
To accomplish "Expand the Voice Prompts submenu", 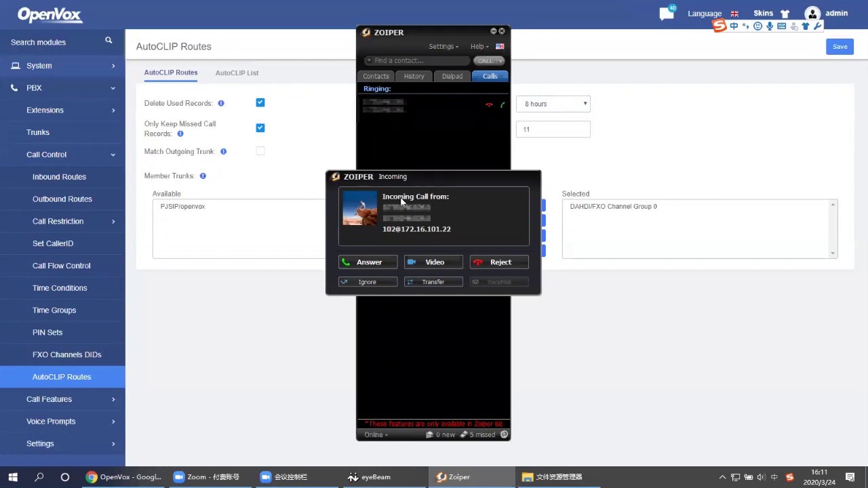I will (62, 422).
